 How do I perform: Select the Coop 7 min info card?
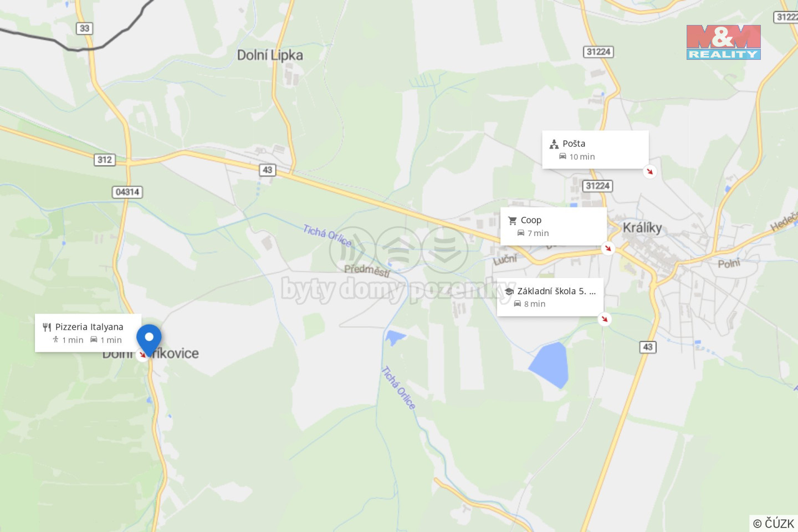554,226
